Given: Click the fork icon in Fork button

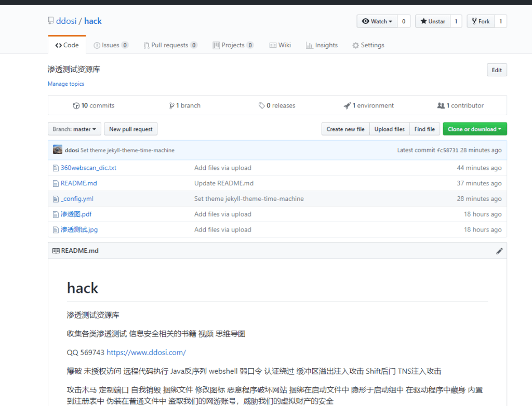Looking at the screenshot, I should click(474, 21).
